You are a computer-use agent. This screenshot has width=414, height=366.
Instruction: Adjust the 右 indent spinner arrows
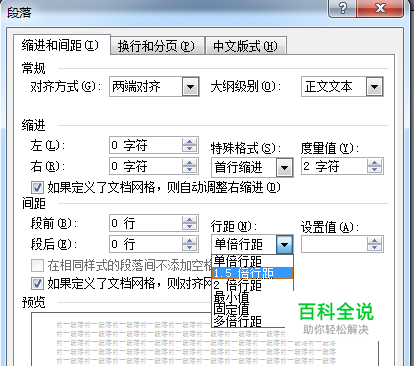coord(190,166)
